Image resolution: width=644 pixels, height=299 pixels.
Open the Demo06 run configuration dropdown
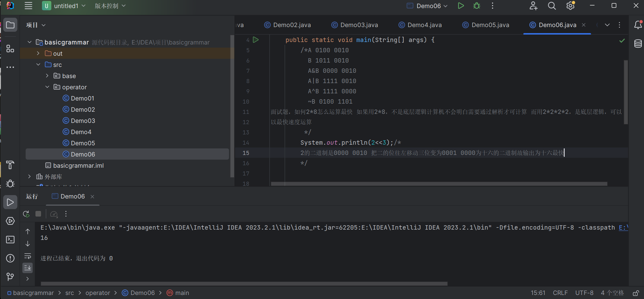pos(427,6)
